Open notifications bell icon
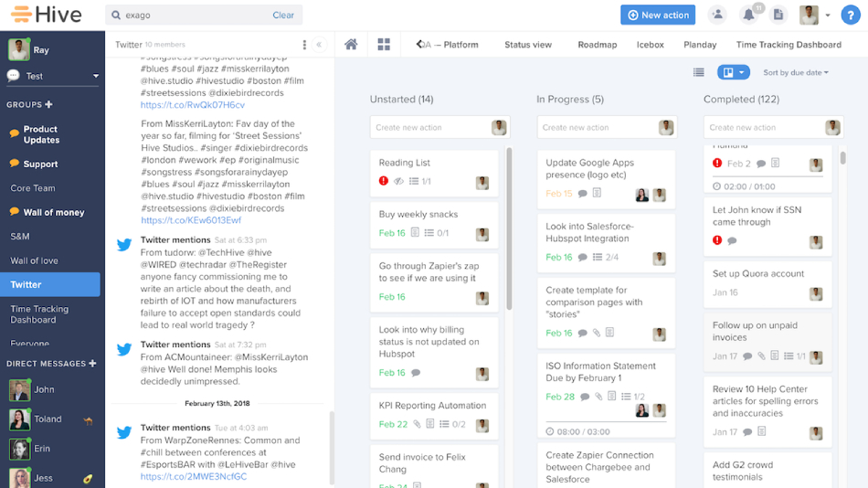This screenshot has height=488, width=868. pyautogui.click(x=748, y=15)
